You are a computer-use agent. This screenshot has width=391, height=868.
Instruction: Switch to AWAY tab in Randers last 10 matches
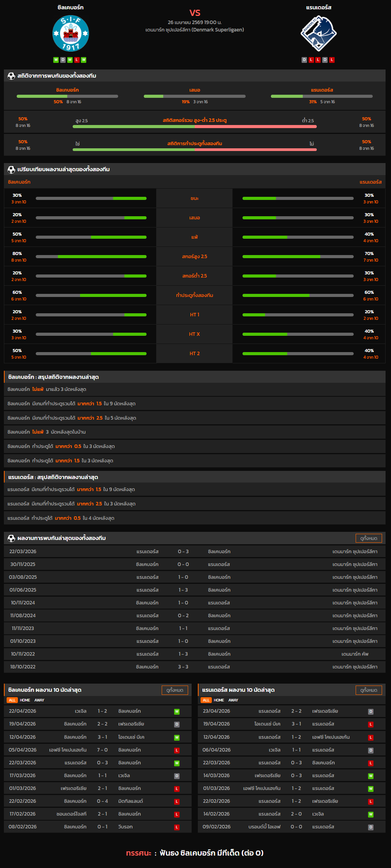[233, 700]
